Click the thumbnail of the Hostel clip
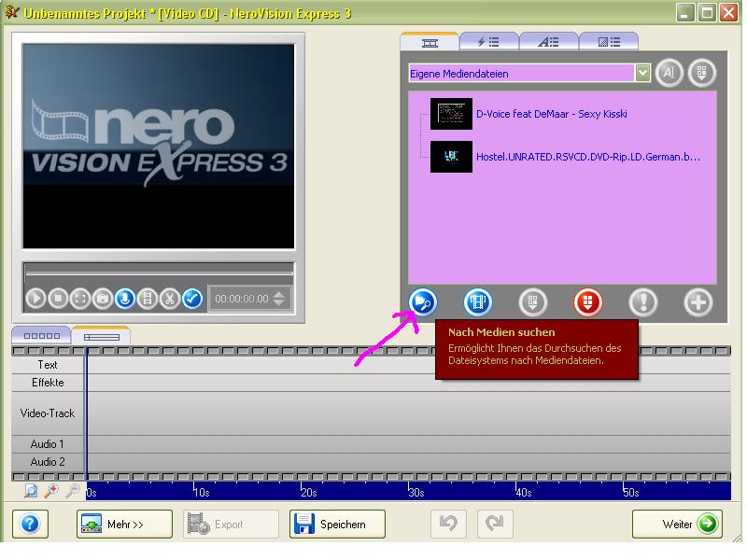This screenshot has height=560, width=747. pos(451,156)
